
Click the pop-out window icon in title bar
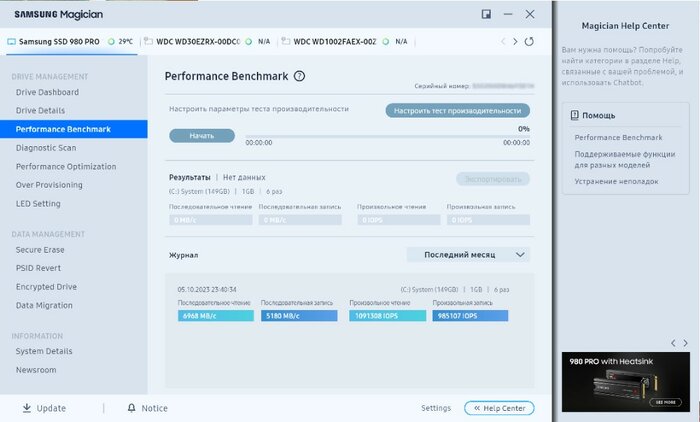tap(486, 14)
